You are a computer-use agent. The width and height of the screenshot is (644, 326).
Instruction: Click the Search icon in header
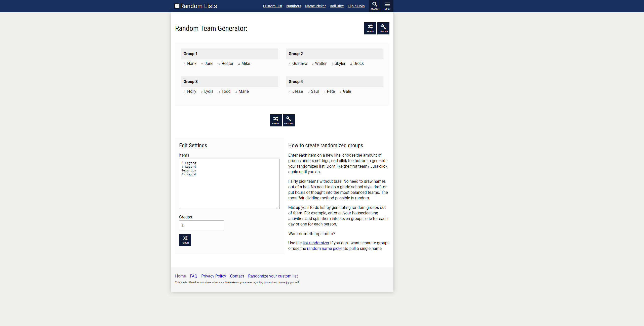coord(375,6)
